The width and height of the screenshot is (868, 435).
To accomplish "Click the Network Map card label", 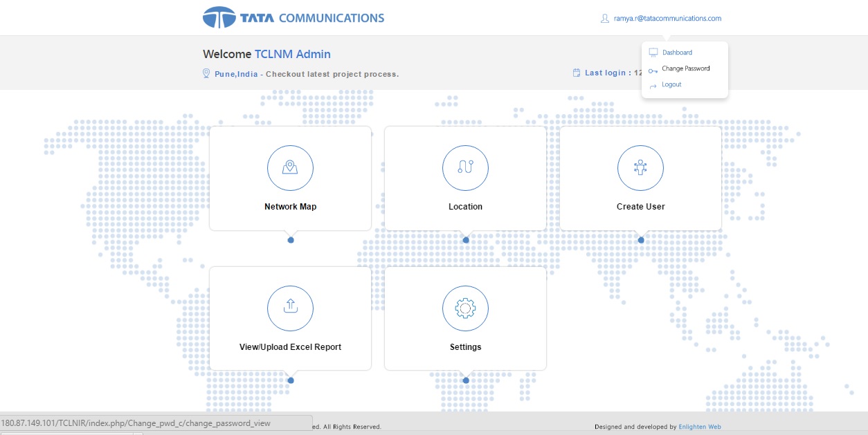I will 290,207.
